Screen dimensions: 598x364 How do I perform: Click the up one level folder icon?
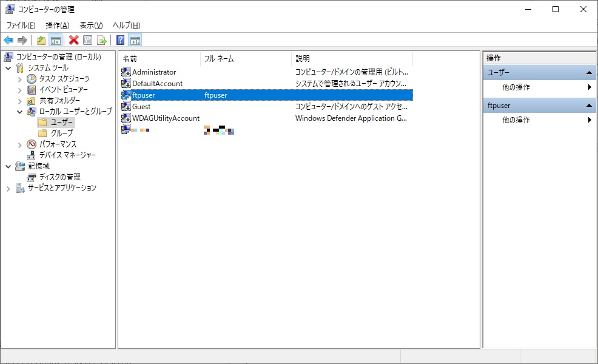point(41,40)
